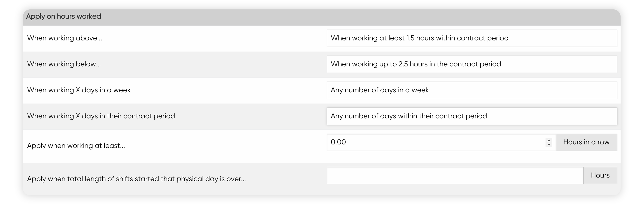Decrease hours in a row with down arrow
This screenshot has height=204, width=644.
(x=548, y=144)
